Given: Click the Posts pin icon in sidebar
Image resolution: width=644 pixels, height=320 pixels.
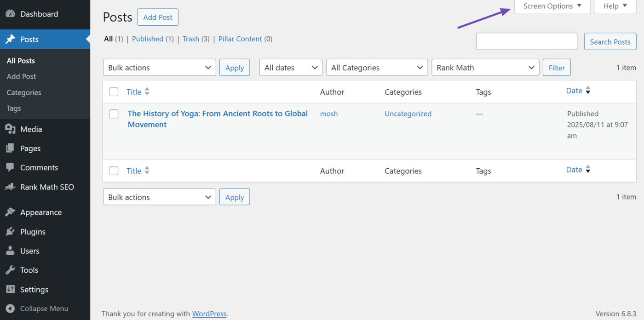Looking at the screenshot, I should (x=10, y=39).
